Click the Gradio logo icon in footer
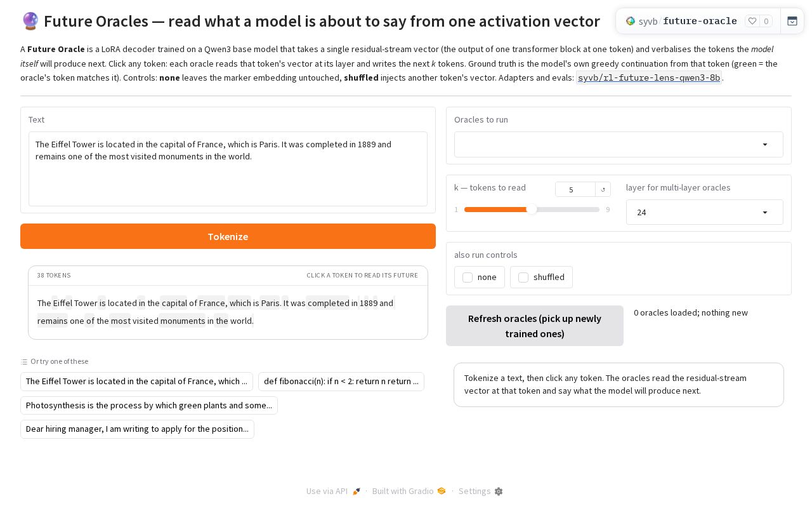The height and width of the screenshot is (508, 812). click(442, 491)
